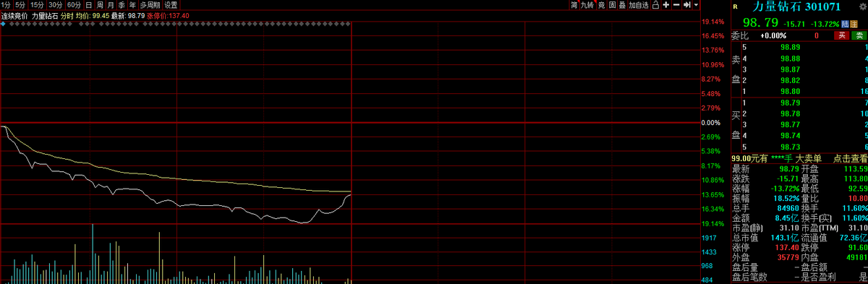Click the yellow R marker icon
The width and height of the screenshot is (868, 284).
[736, 7]
